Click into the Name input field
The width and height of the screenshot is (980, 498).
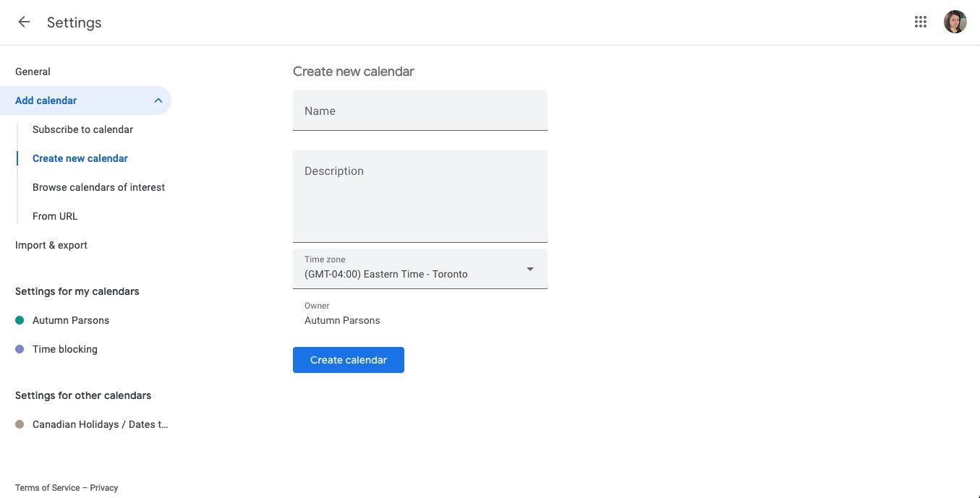[419, 111]
